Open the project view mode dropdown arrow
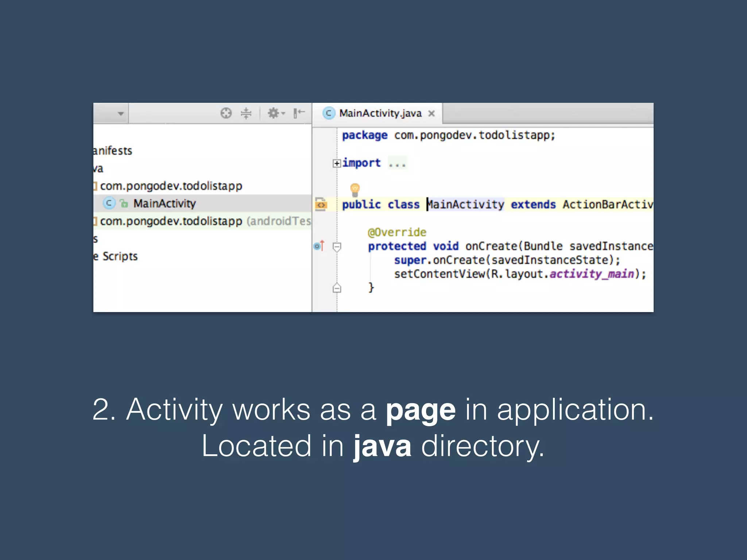This screenshot has width=747, height=560. point(121,114)
